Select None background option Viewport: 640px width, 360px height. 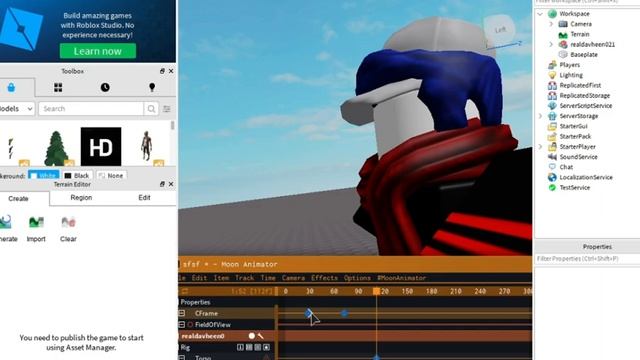pos(110,176)
